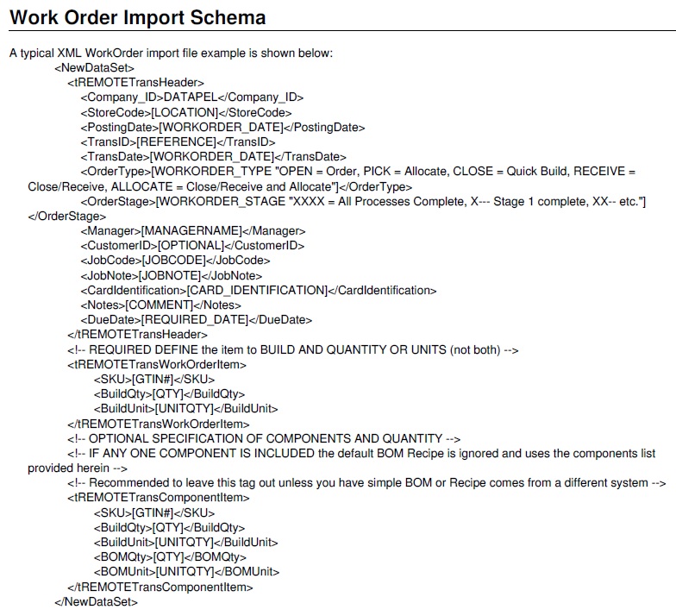
Task: Click the 'Work Order Import Schema' heading
Action: tap(138, 17)
